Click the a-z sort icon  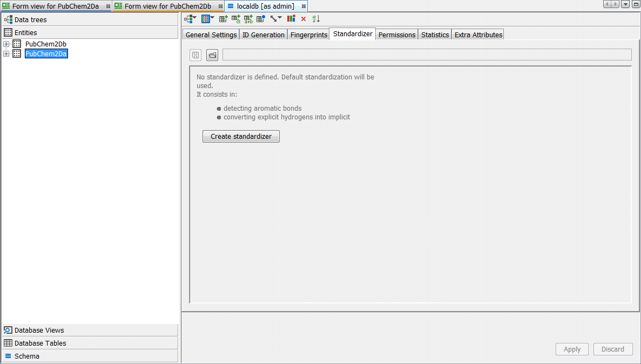(316, 19)
